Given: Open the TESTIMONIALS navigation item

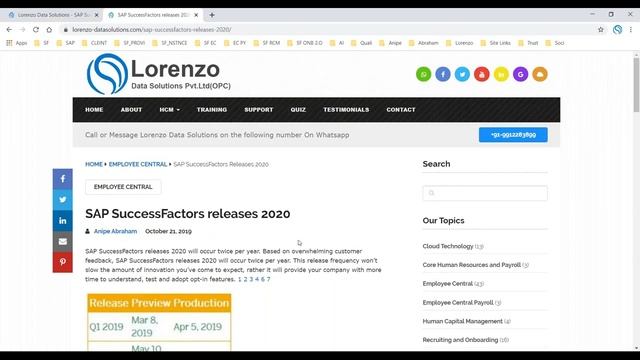Looking at the screenshot, I should tap(346, 110).
